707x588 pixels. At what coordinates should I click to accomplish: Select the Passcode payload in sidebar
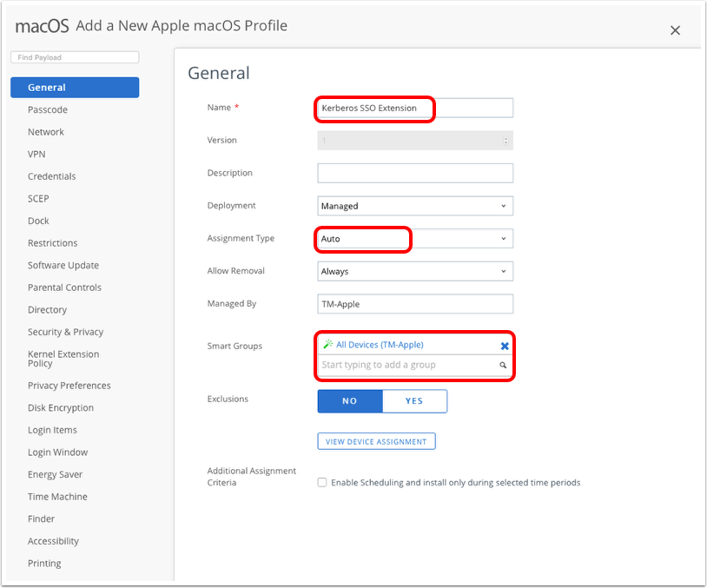coord(47,110)
